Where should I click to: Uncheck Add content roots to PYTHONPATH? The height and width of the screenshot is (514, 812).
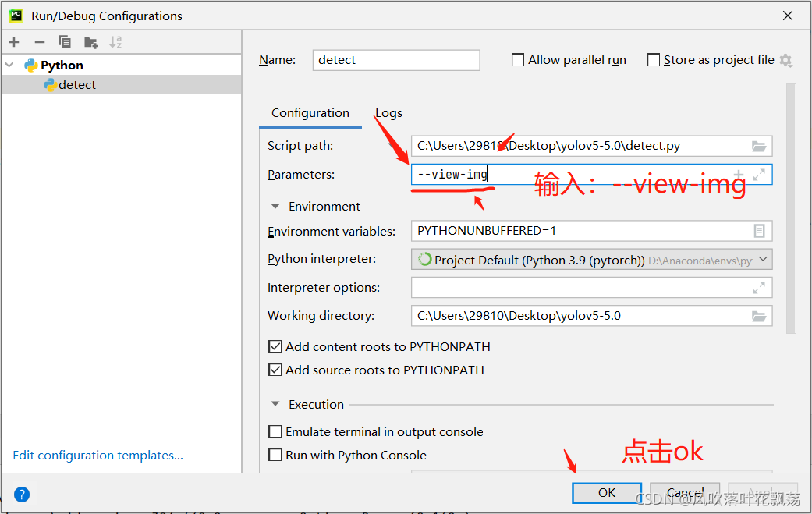[x=275, y=346]
